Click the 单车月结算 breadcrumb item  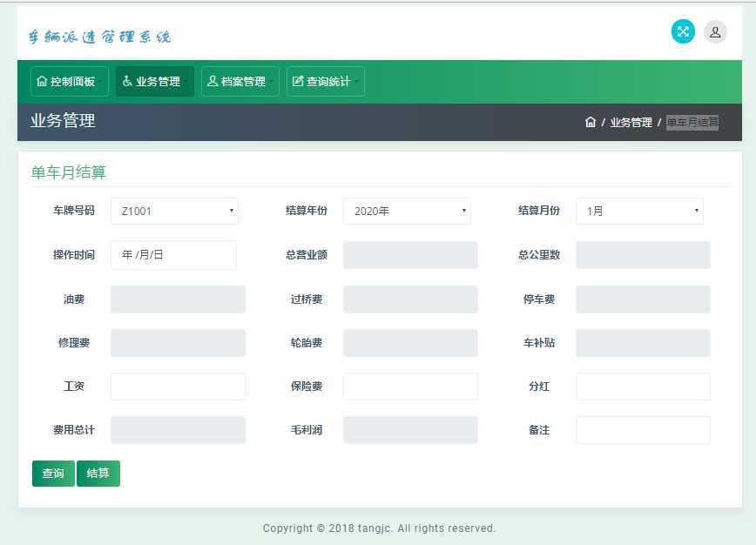[x=692, y=123]
